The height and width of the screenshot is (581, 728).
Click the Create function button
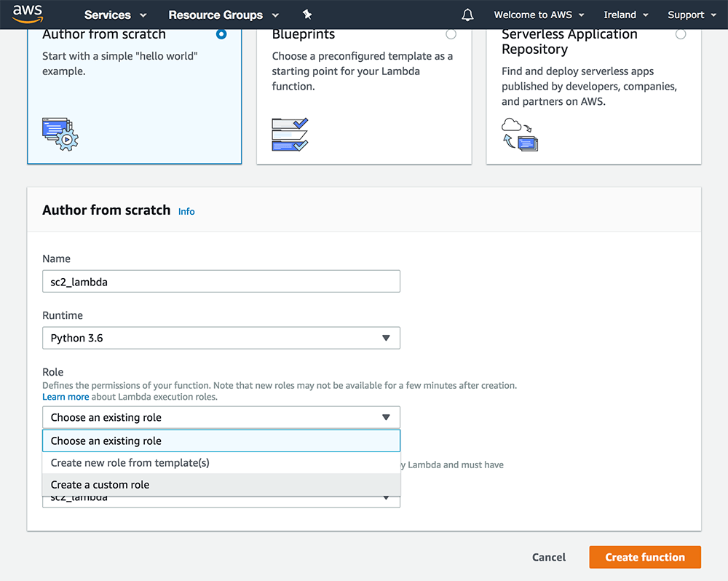[645, 557]
